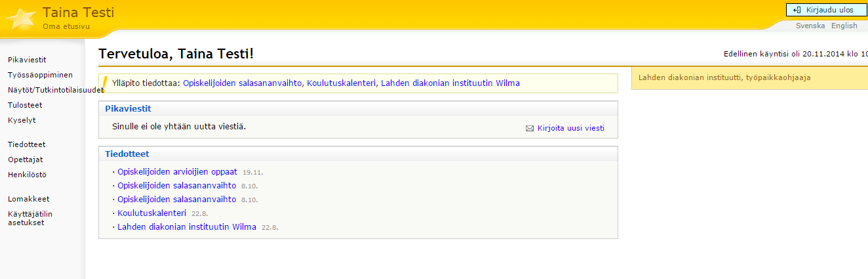The height and width of the screenshot is (279, 868).
Task: Click the Edellinen käyntisi oli 20.11.2014 text
Action: (795, 54)
